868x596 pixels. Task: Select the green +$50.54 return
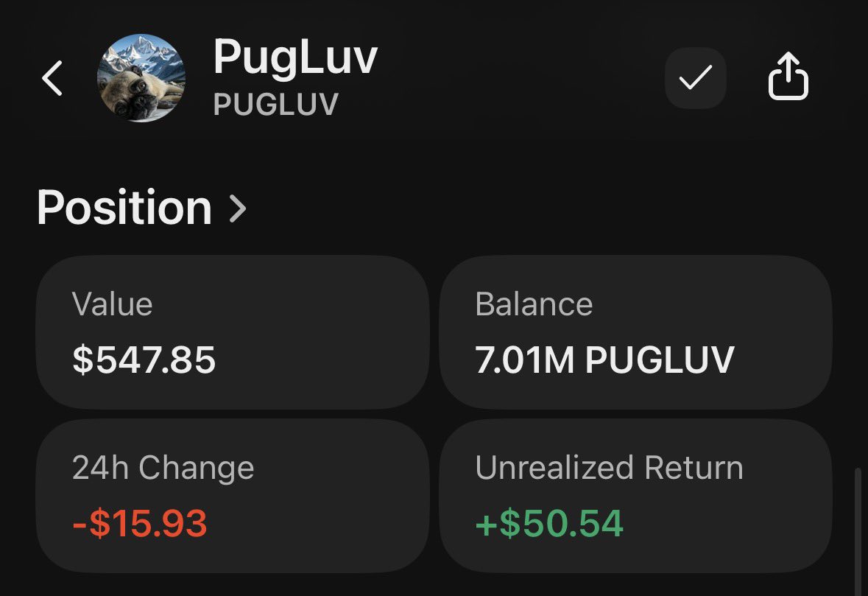pos(549,524)
